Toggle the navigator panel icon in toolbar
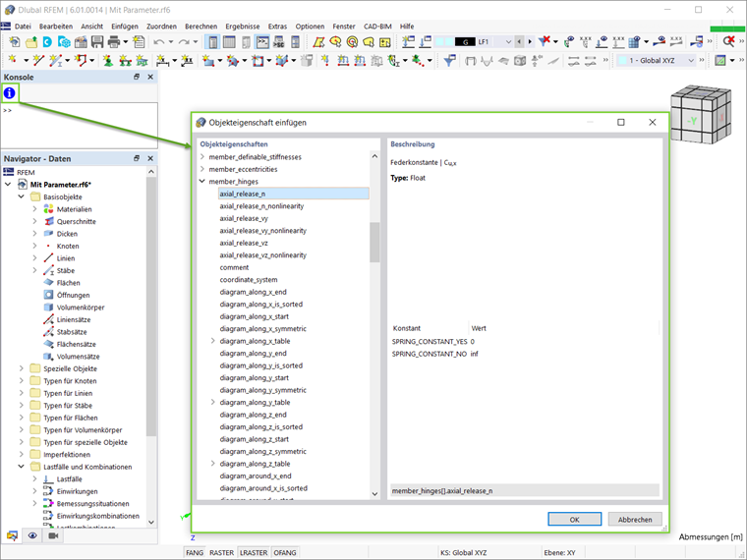 tap(212, 42)
